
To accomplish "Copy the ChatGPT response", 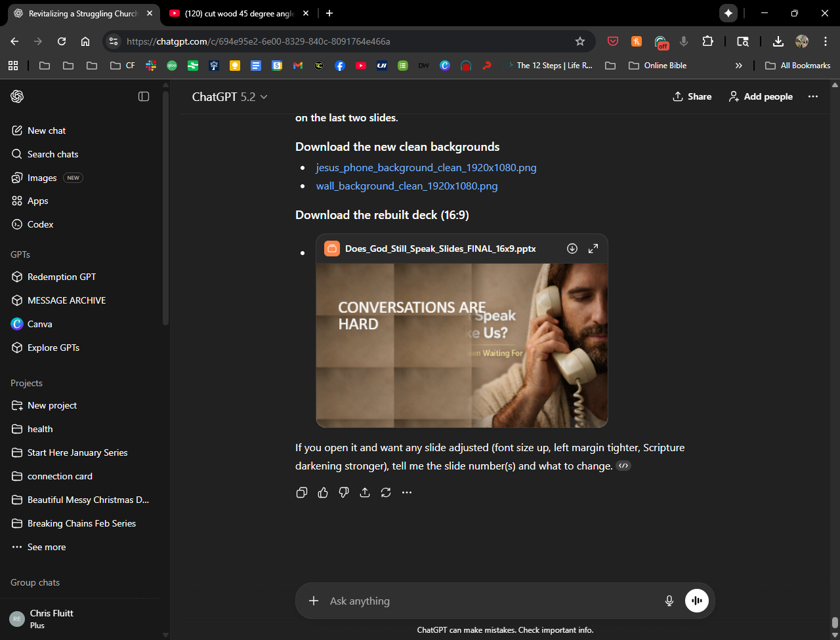I will click(302, 492).
